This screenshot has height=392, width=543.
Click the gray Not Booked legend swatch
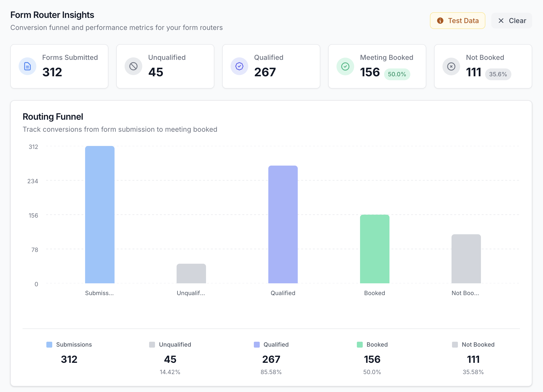pyautogui.click(x=455, y=345)
